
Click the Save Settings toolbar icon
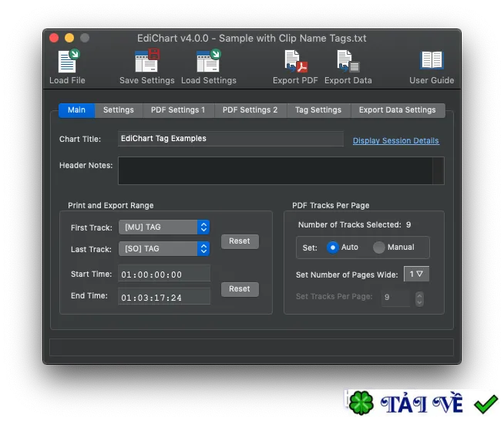[147, 61]
